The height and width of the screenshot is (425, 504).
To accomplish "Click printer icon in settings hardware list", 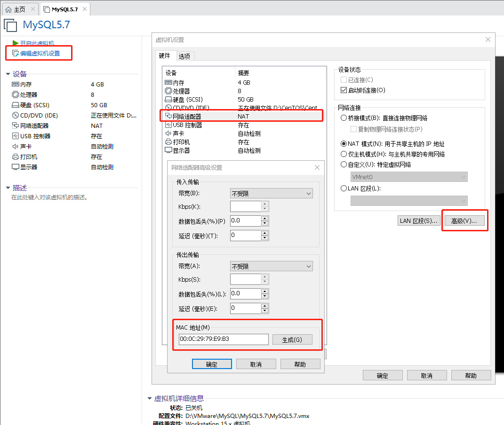I will [x=168, y=142].
